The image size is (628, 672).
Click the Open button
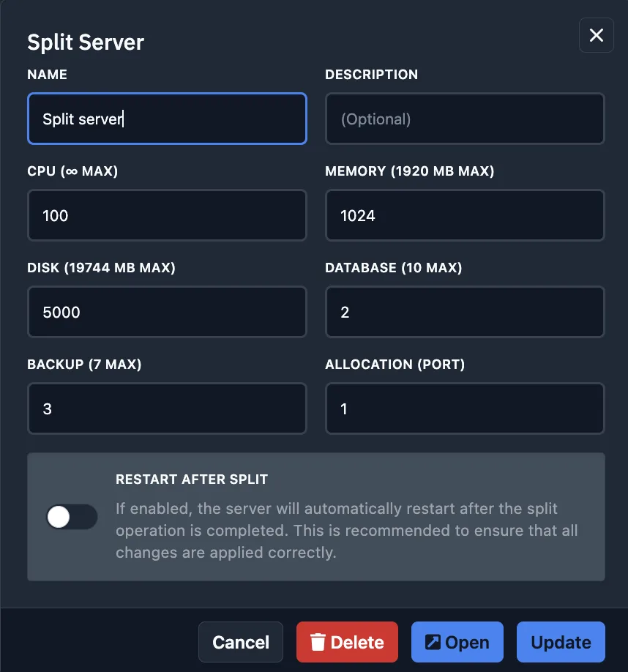457,642
